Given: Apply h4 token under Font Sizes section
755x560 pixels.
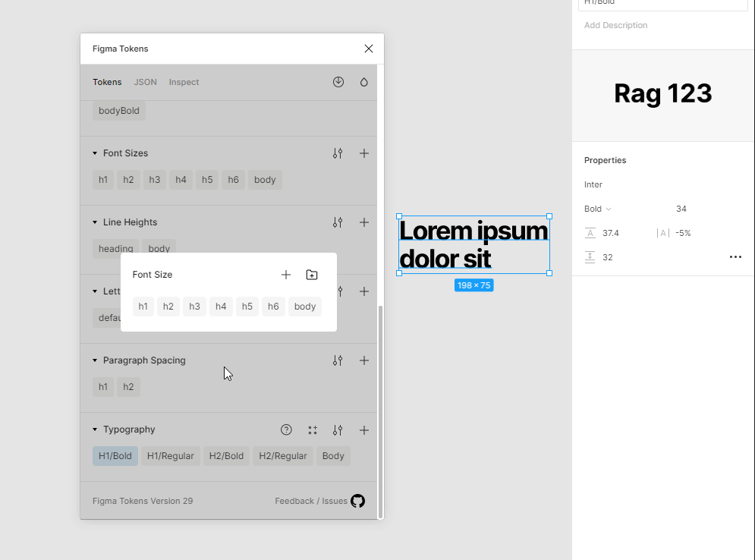Looking at the screenshot, I should pyautogui.click(x=181, y=180).
